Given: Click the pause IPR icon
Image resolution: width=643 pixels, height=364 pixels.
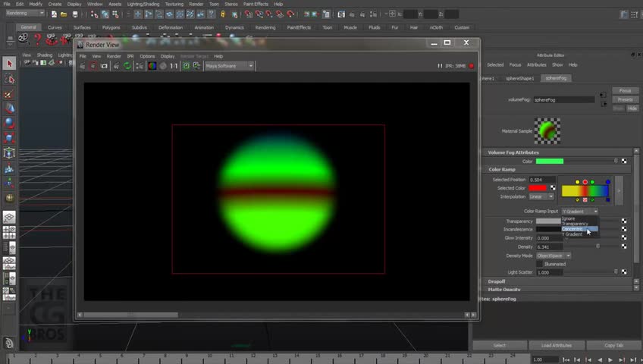Looking at the screenshot, I should click(440, 66).
